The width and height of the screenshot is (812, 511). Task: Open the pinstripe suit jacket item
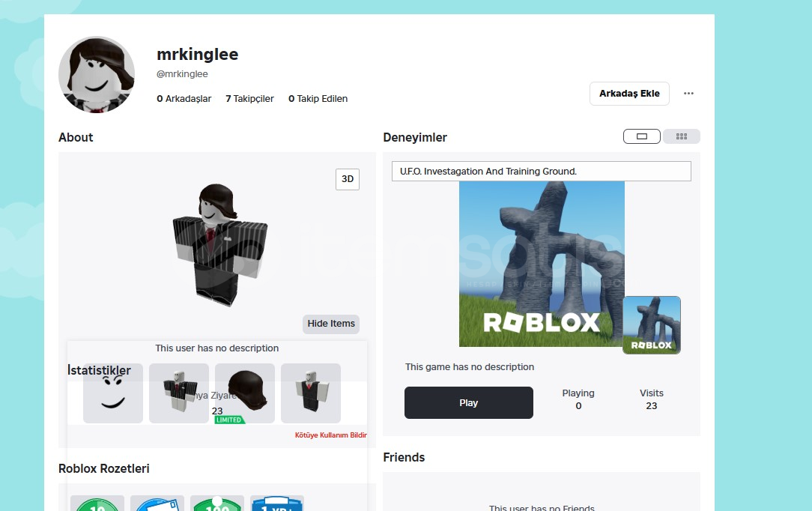(x=179, y=393)
